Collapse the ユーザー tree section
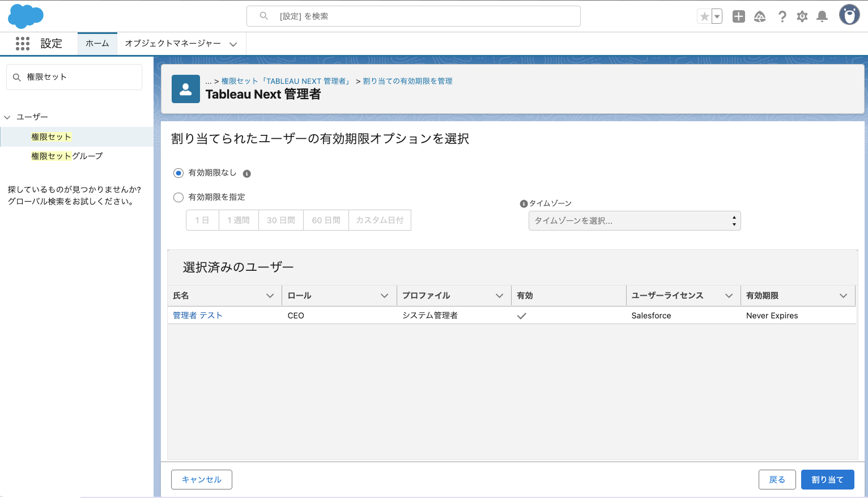868x498 pixels. click(7, 117)
